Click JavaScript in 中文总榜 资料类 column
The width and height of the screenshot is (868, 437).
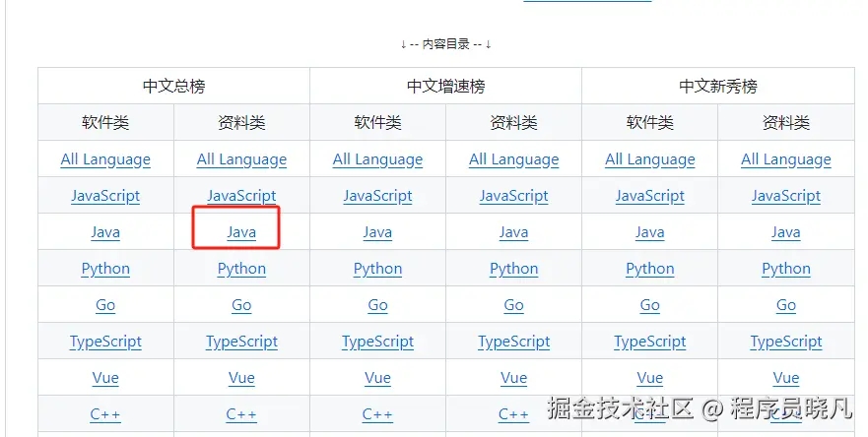[x=241, y=196]
